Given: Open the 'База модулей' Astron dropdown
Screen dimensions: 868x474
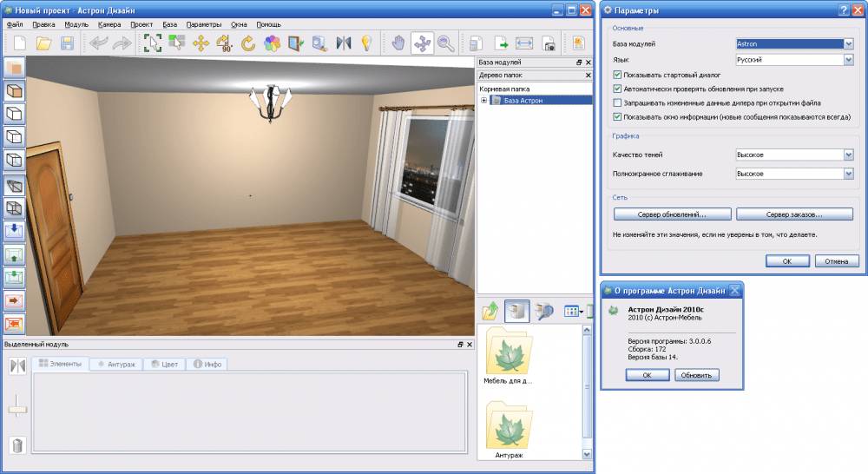Looking at the screenshot, I should point(847,43).
